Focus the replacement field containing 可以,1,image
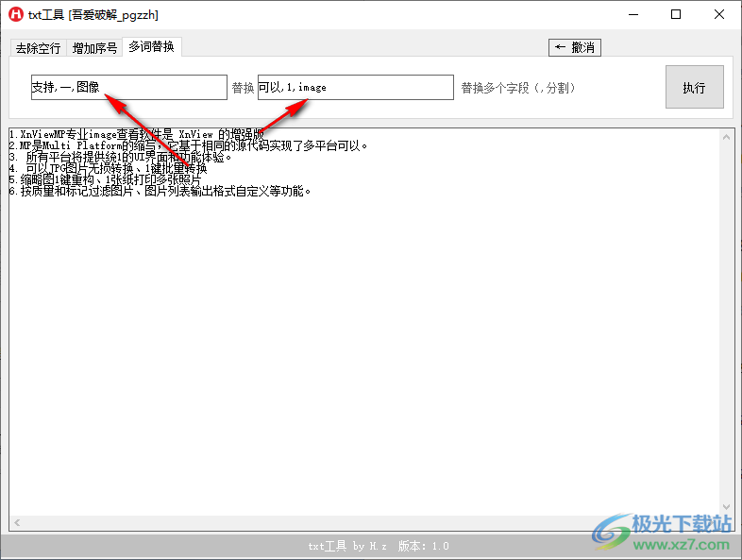Screen dimensions: 742x560 (355, 87)
